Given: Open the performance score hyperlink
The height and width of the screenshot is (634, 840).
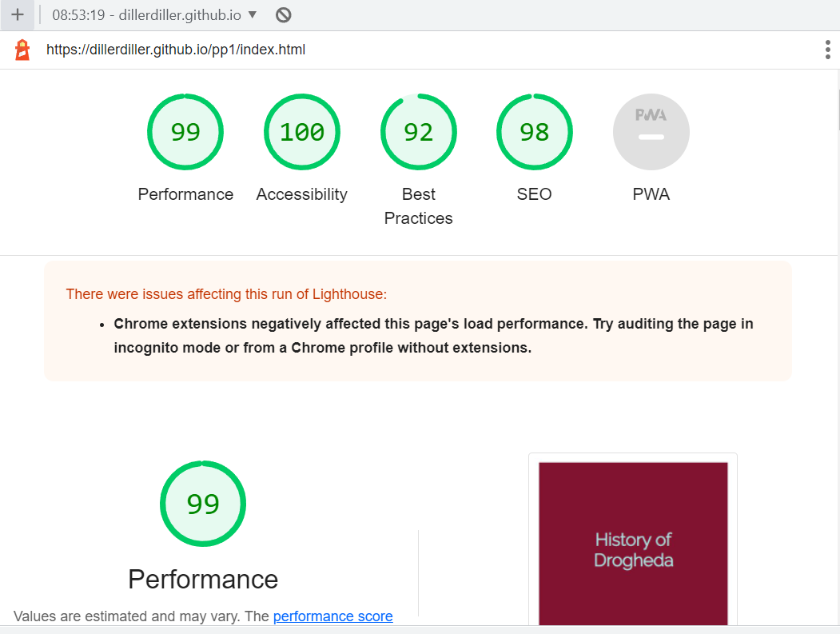Looking at the screenshot, I should [x=332, y=616].
